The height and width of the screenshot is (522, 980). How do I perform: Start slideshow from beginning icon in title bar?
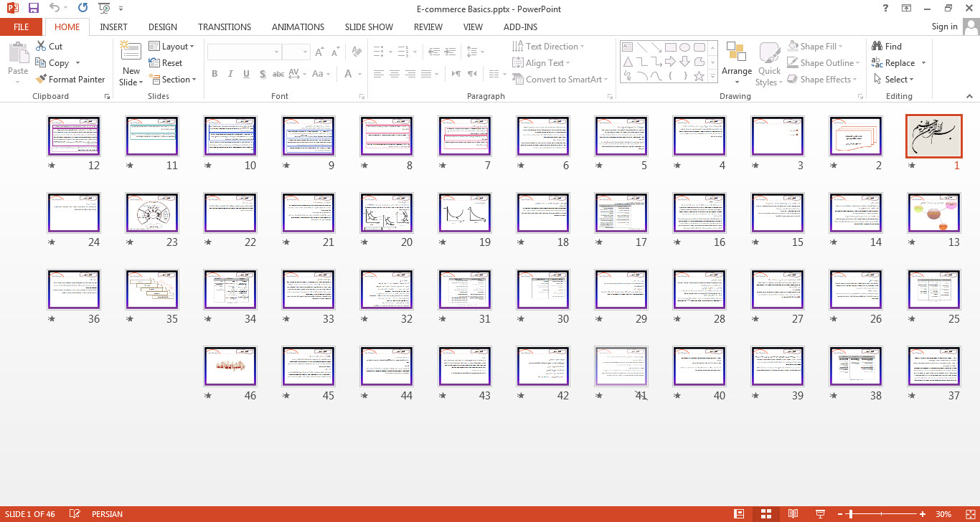(x=104, y=9)
